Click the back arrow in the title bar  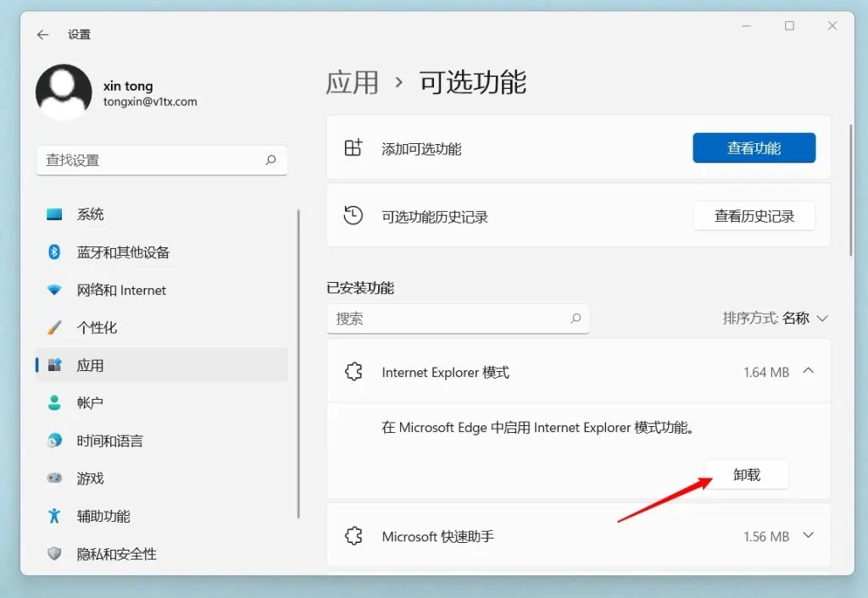tap(43, 35)
